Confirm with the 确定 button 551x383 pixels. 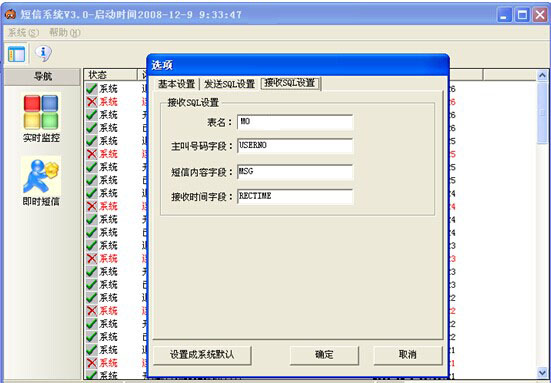[324, 355]
